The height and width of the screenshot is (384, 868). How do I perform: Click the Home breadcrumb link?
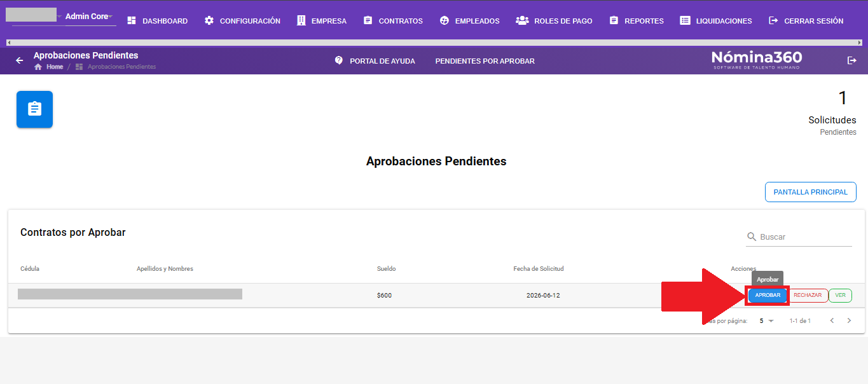click(x=55, y=67)
